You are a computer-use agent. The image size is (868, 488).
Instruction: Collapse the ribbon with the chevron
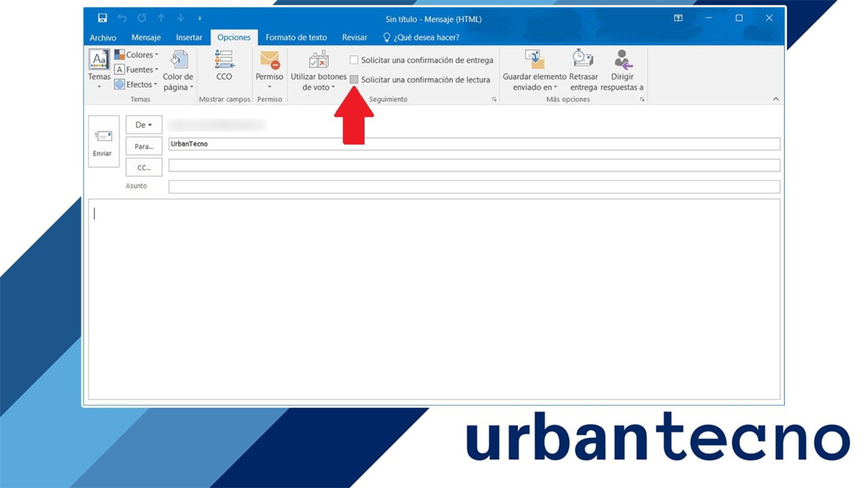click(x=776, y=99)
